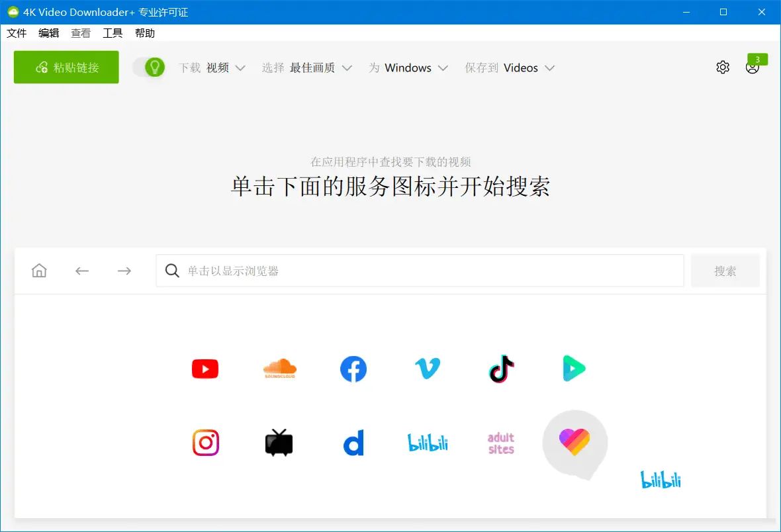Open the Videos save location dropdown

528,67
